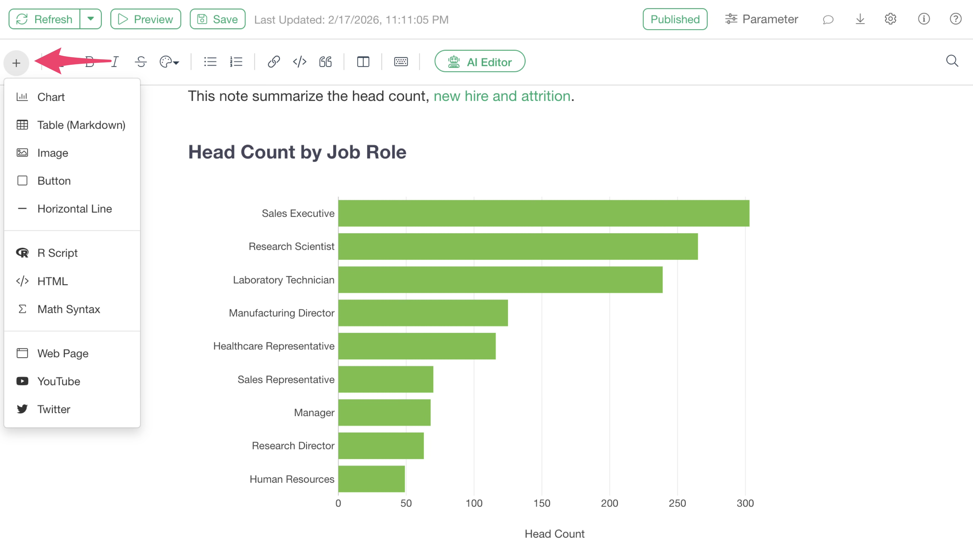Select Chart from the insert menu
The height and width of the screenshot is (560, 973).
[x=51, y=97]
